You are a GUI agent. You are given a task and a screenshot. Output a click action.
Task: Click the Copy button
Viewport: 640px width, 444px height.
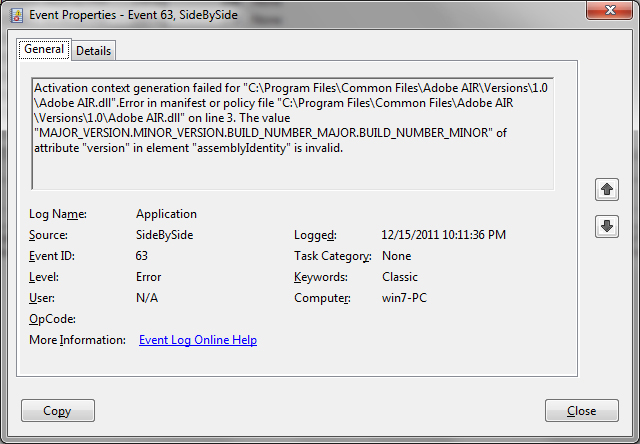(x=58, y=411)
